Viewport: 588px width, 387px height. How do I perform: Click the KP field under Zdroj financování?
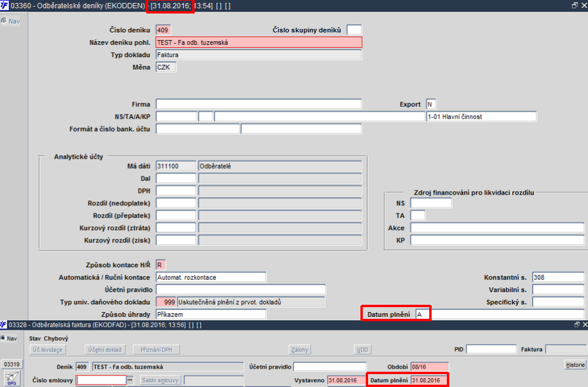(x=497, y=240)
